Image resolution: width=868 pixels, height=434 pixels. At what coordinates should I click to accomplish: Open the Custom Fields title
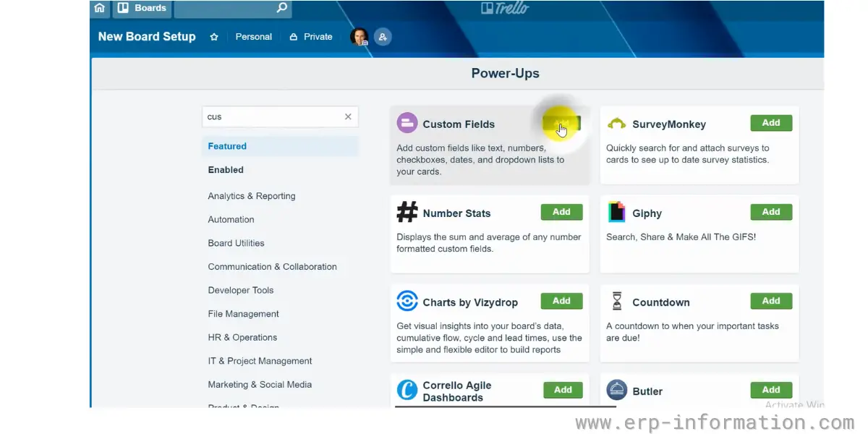pyautogui.click(x=459, y=124)
